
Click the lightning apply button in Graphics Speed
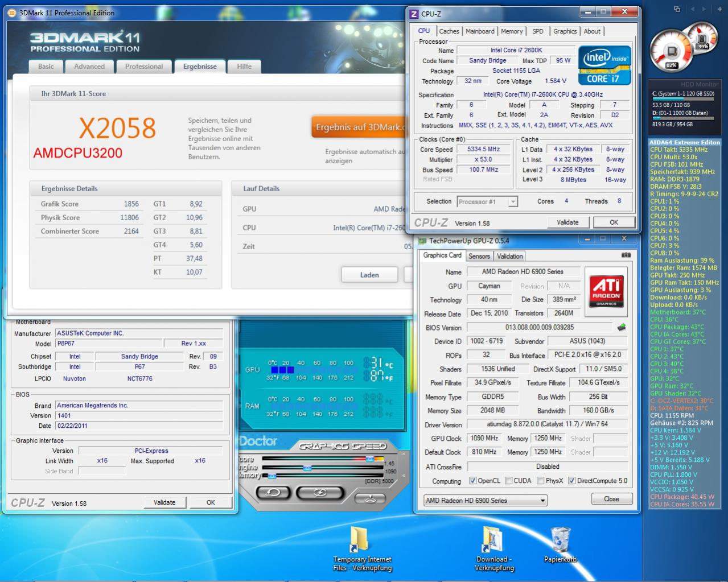(x=319, y=492)
